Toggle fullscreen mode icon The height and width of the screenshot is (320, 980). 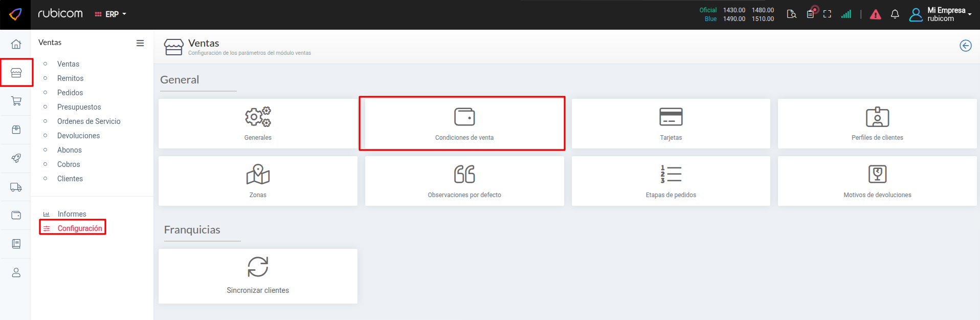click(827, 14)
